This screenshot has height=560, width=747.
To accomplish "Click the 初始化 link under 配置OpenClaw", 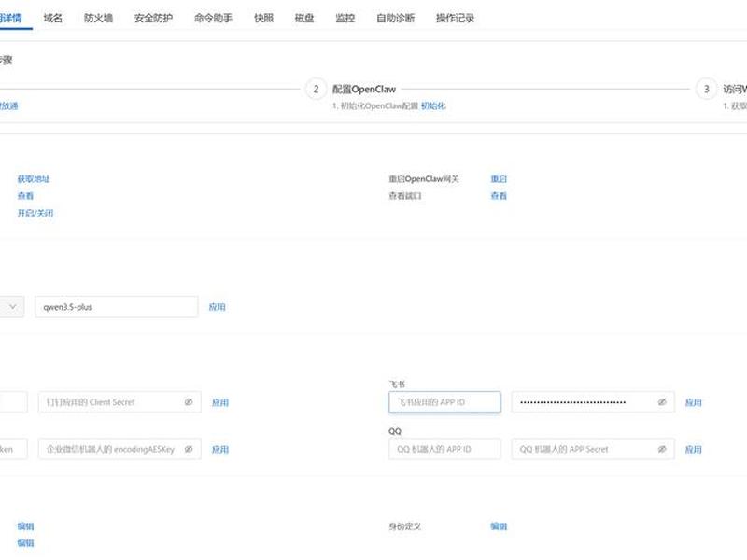I will pyautogui.click(x=433, y=105).
